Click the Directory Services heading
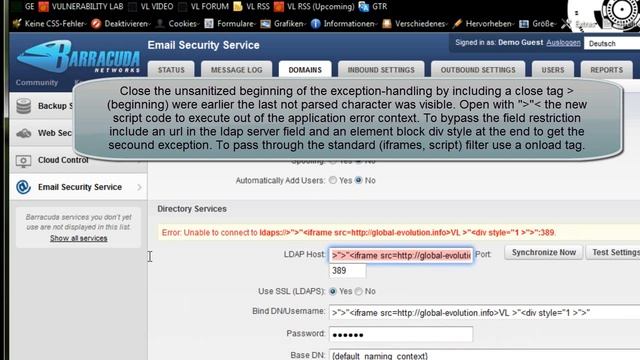640x360 pixels. [192, 209]
